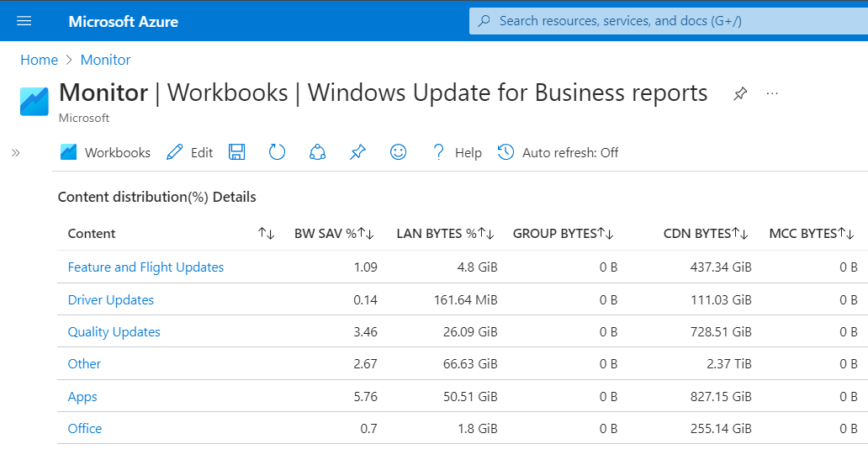The width and height of the screenshot is (868, 460).
Task: Open feedback smiley face icon
Action: 399,152
